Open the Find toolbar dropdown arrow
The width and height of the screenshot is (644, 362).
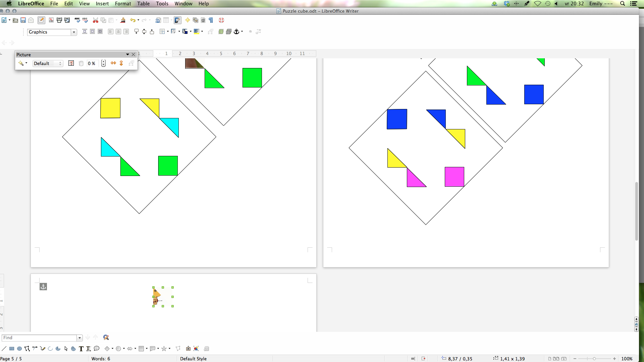click(x=79, y=338)
